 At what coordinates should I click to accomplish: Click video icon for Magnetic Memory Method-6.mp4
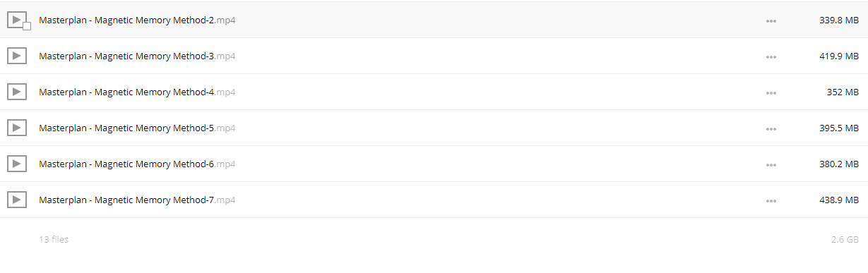pyautogui.click(x=17, y=164)
